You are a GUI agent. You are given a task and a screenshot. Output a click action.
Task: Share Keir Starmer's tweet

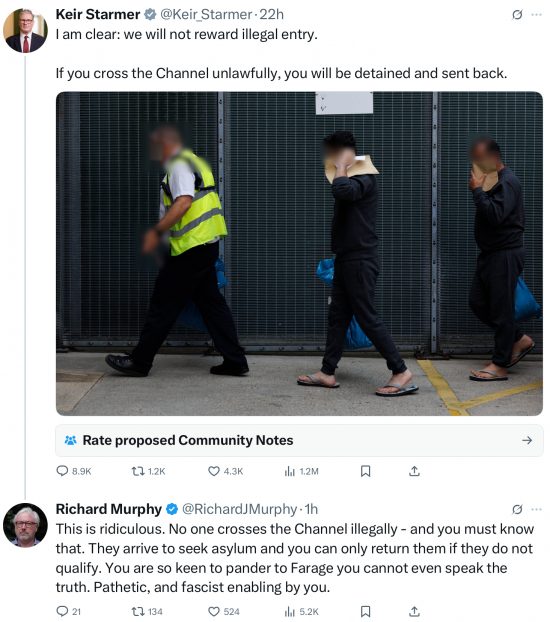[414, 471]
